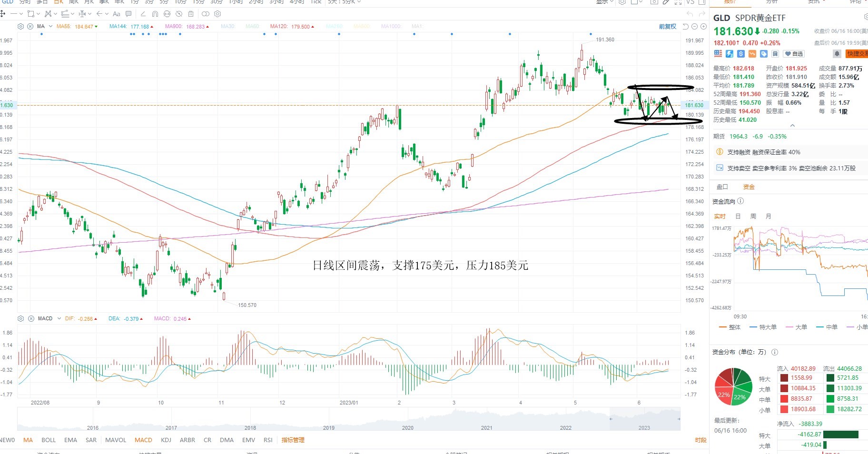Click the price alert bell icon
This screenshot has height=454, width=868.
coord(837,54)
